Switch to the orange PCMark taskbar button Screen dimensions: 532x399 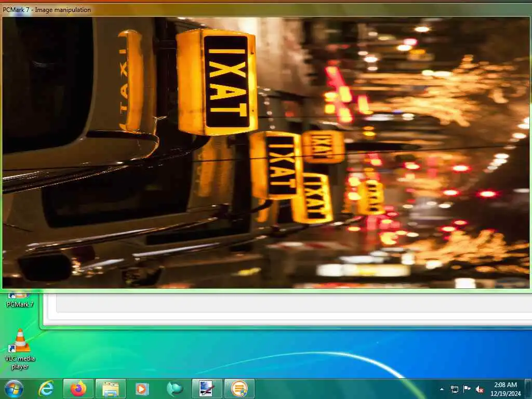tap(239, 389)
